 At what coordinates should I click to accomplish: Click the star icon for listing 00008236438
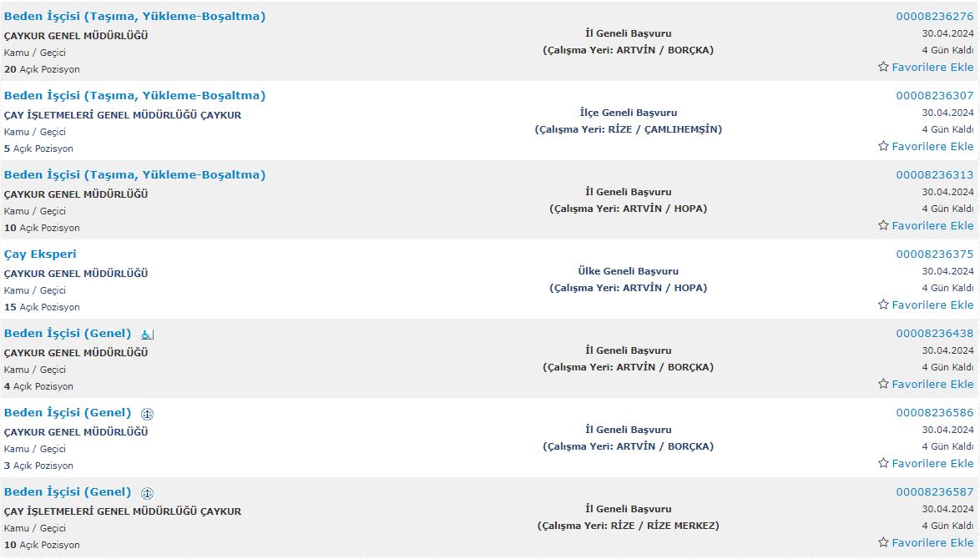tap(883, 384)
